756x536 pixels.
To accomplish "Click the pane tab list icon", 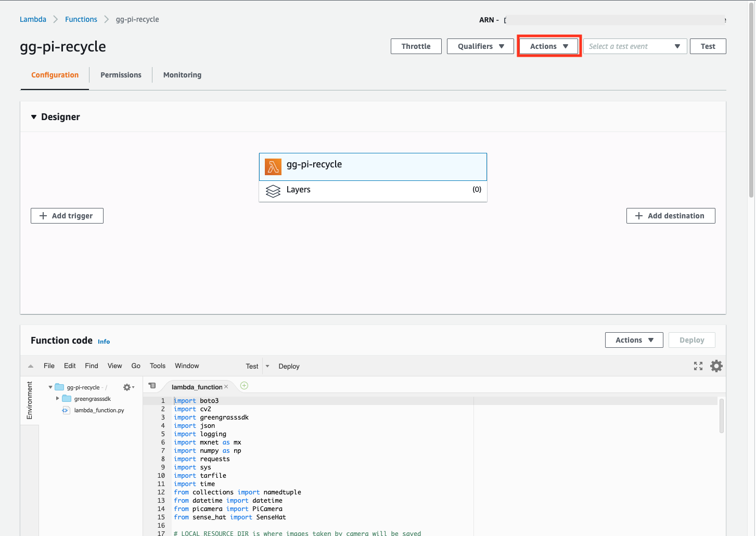I will tap(152, 386).
